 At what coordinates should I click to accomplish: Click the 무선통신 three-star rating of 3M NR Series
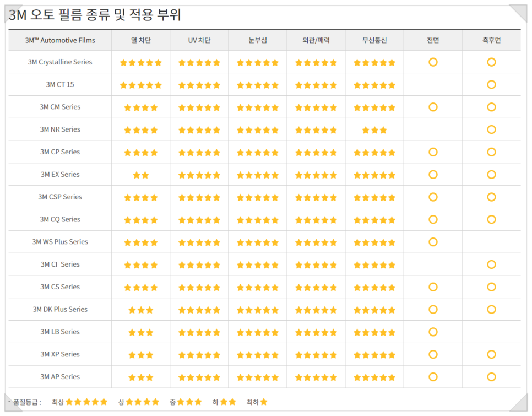coord(374,130)
